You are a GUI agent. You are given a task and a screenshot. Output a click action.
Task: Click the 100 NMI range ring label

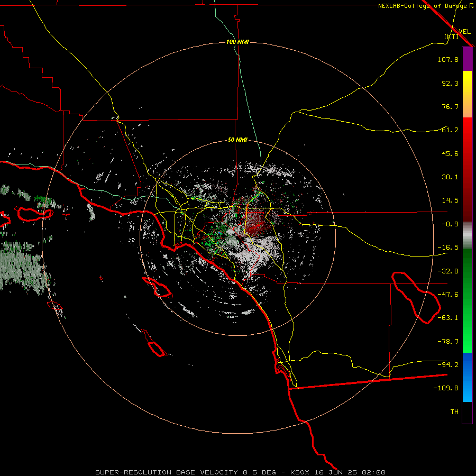(x=237, y=42)
